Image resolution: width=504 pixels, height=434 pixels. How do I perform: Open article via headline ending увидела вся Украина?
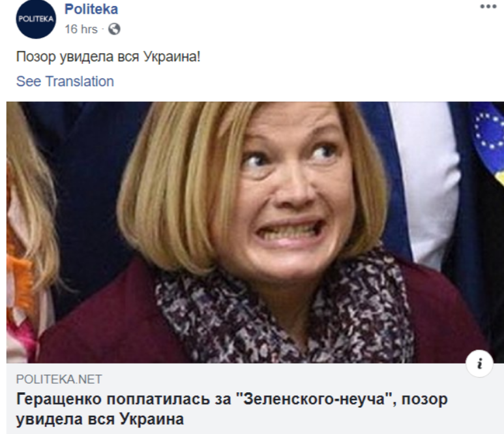(x=231, y=409)
